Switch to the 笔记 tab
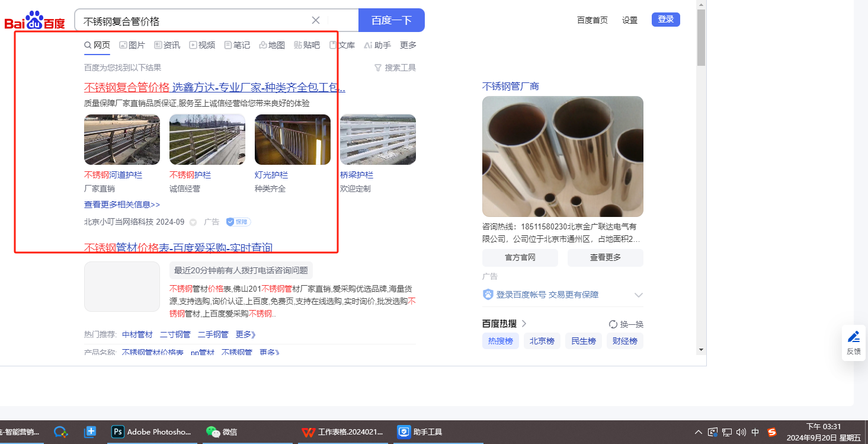868x444 pixels. [237, 45]
